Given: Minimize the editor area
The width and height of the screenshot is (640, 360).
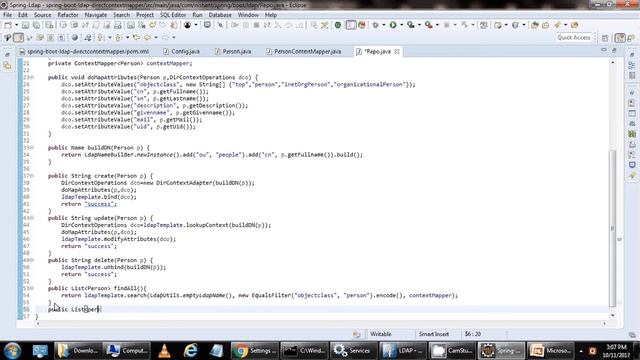Looking at the screenshot, I should point(604,50).
